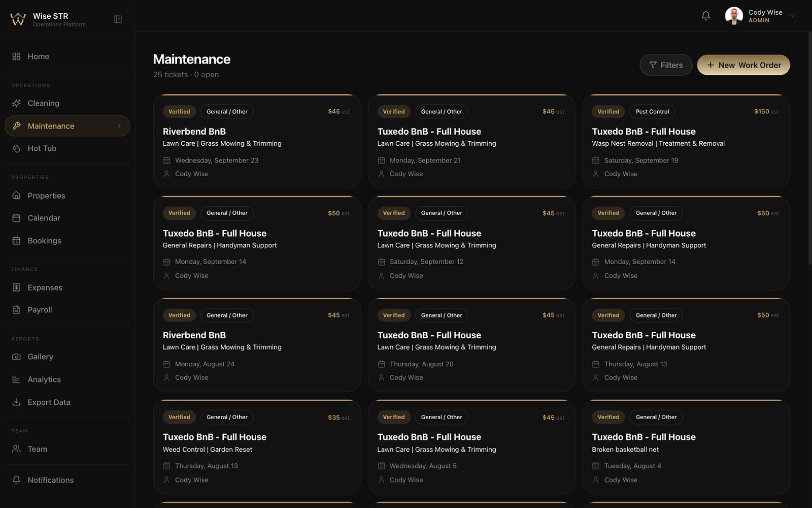The width and height of the screenshot is (812, 508).
Task: Click the Export Data download icon
Action: pyautogui.click(x=16, y=402)
